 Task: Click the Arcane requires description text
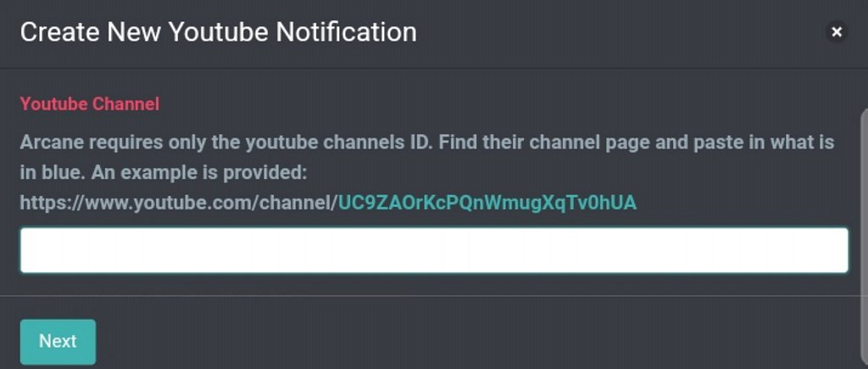(426, 157)
